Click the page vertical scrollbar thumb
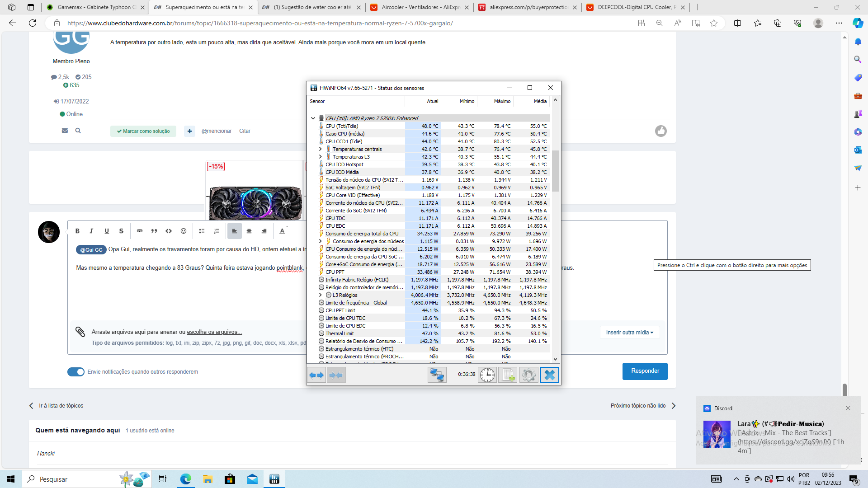This screenshot has height=488, width=868. click(x=844, y=390)
